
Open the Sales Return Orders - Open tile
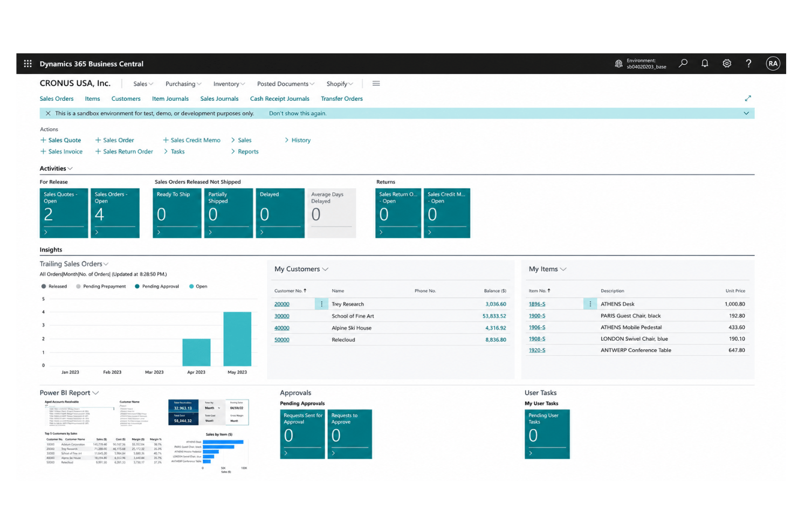(x=398, y=213)
